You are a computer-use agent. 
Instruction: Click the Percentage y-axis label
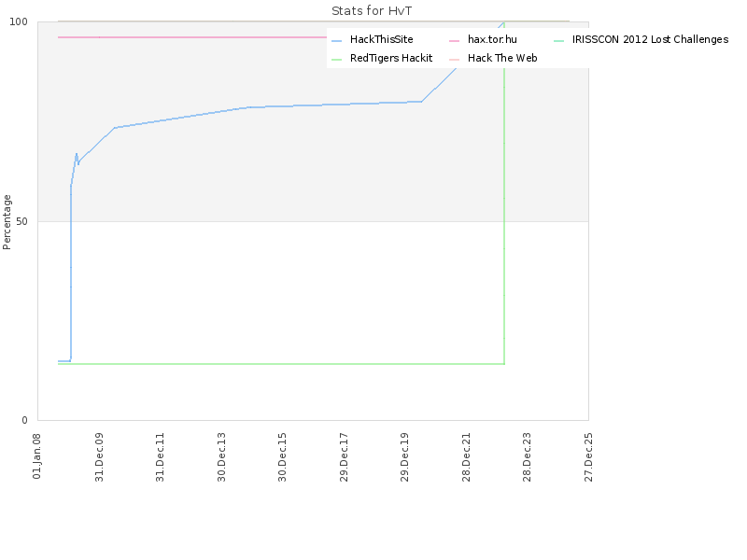[x=7, y=222]
